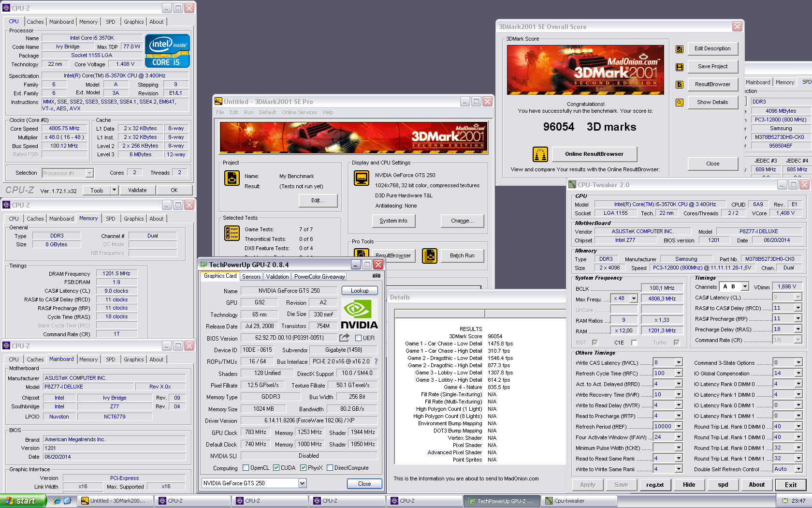Click the DRAM Frequency 1201.5 MHz value
Screen dimensions: 812x508
click(116, 273)
